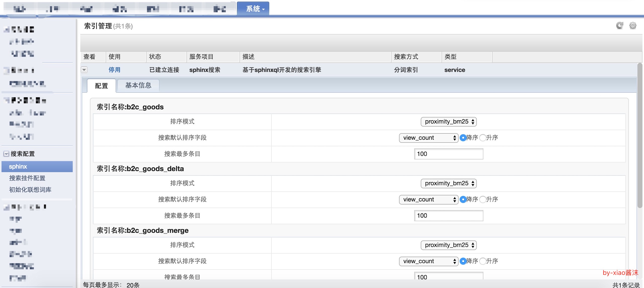Open the 排序模式 dropdown for b2c_goods

click(x=448, y=122)
